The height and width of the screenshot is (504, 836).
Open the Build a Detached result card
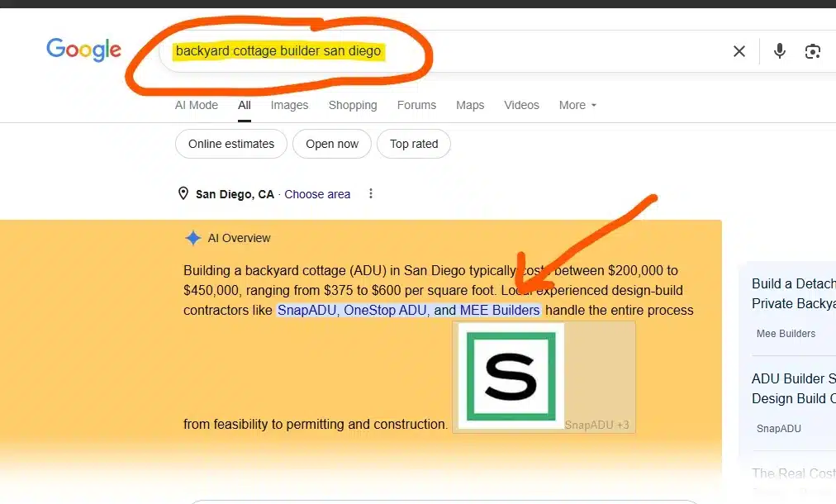pyautogui.click(x=793, y=293)
